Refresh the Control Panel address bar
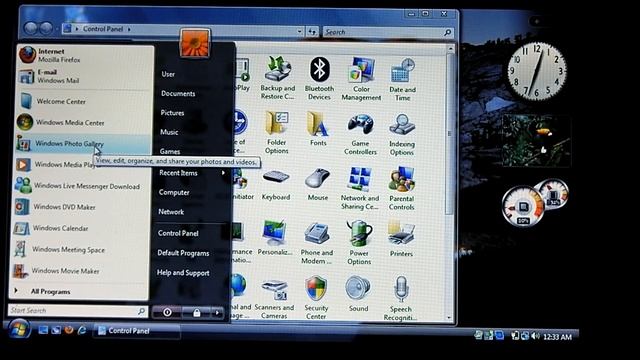The width and height of the screenshot is (640, 360). [313, 31]
